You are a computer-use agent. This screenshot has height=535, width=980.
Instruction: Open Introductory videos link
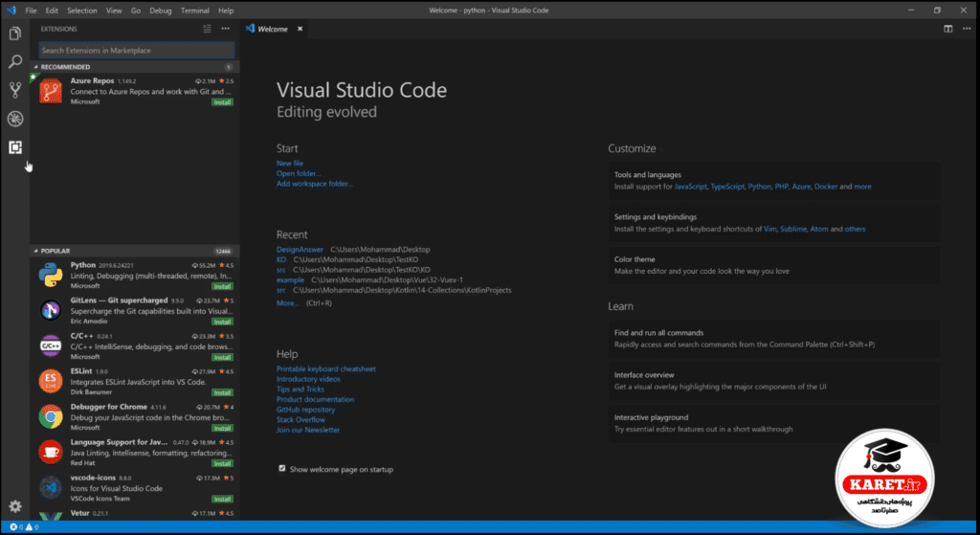click(309, 379)
